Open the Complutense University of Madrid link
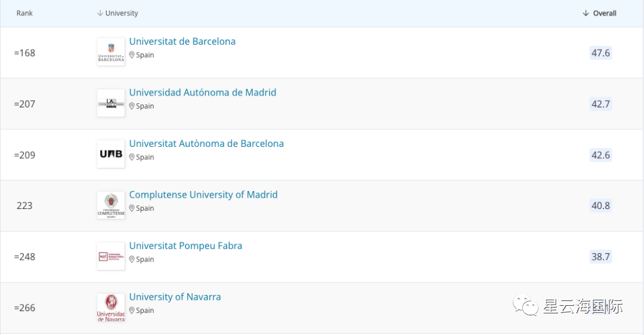This screenshot has width=644, height=335. [203, 195]
